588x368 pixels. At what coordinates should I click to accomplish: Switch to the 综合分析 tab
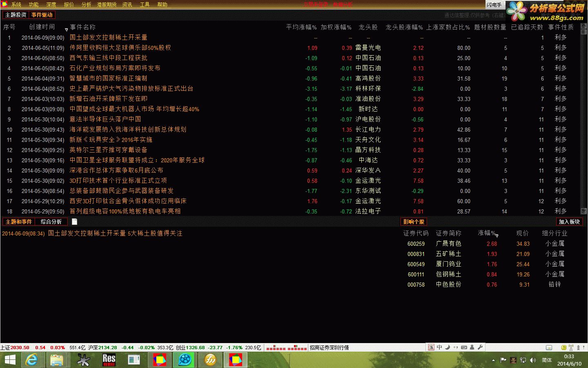tap(51, 222)
